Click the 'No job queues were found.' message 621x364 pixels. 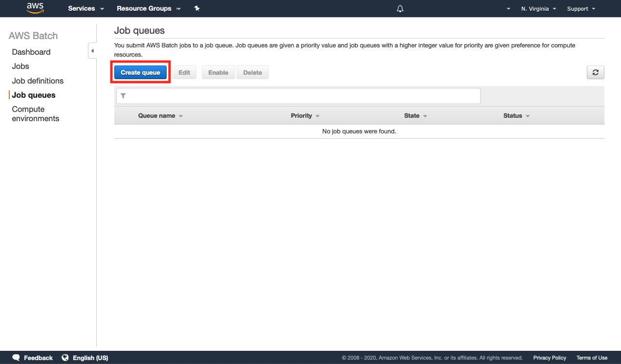tap(359, 131)
